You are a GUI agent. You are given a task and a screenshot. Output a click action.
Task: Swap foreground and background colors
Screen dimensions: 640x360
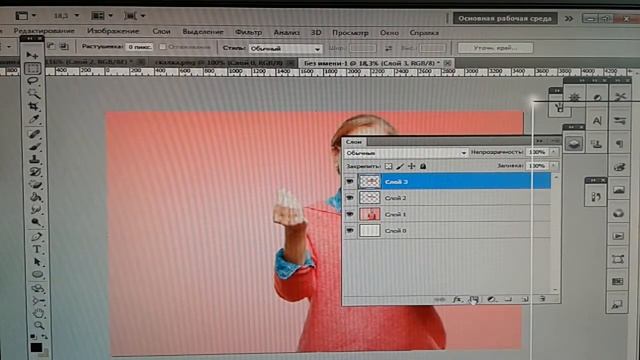pos(45,337)
